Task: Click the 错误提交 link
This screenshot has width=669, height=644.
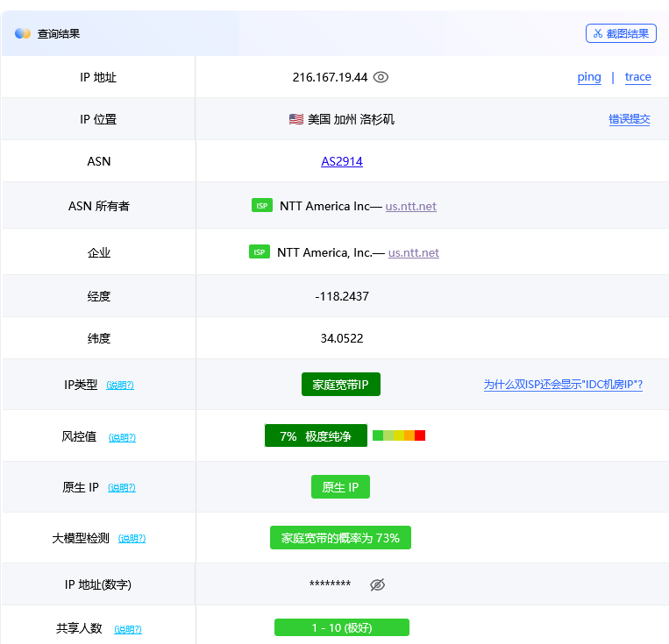Action: [630, 119]
